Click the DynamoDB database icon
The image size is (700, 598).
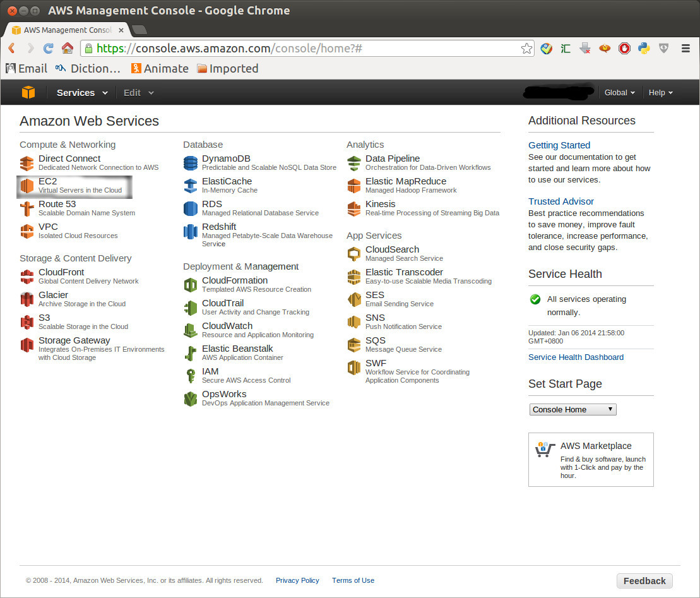190,163
